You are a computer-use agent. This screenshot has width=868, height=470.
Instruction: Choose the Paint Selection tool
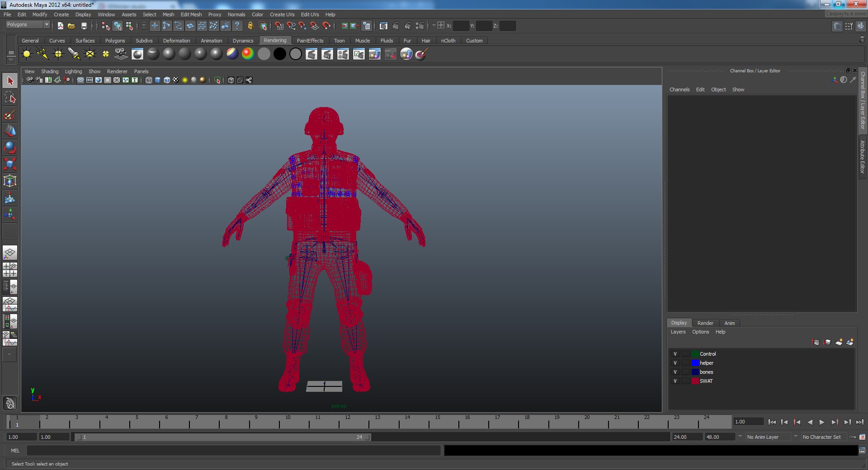(10, 114)
